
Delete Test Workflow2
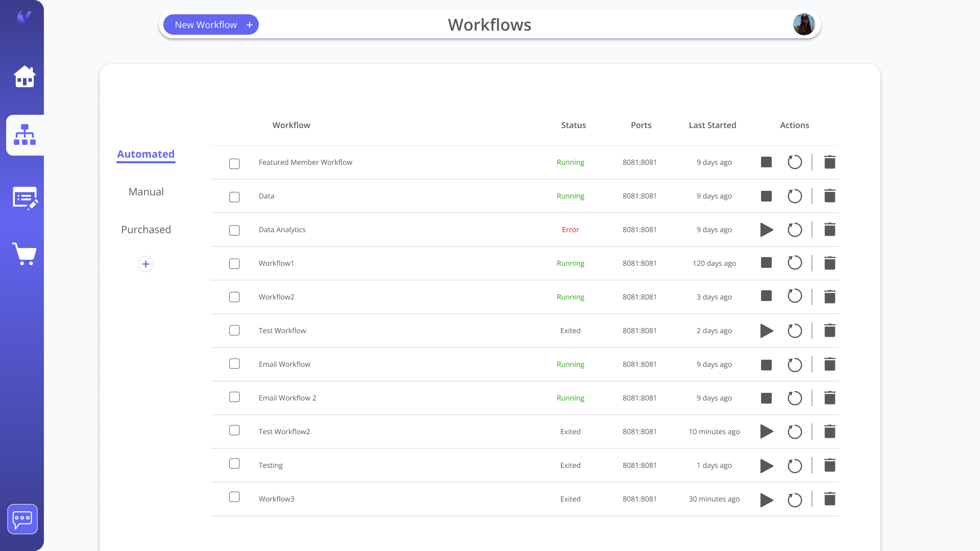click(x=830, y=432)
